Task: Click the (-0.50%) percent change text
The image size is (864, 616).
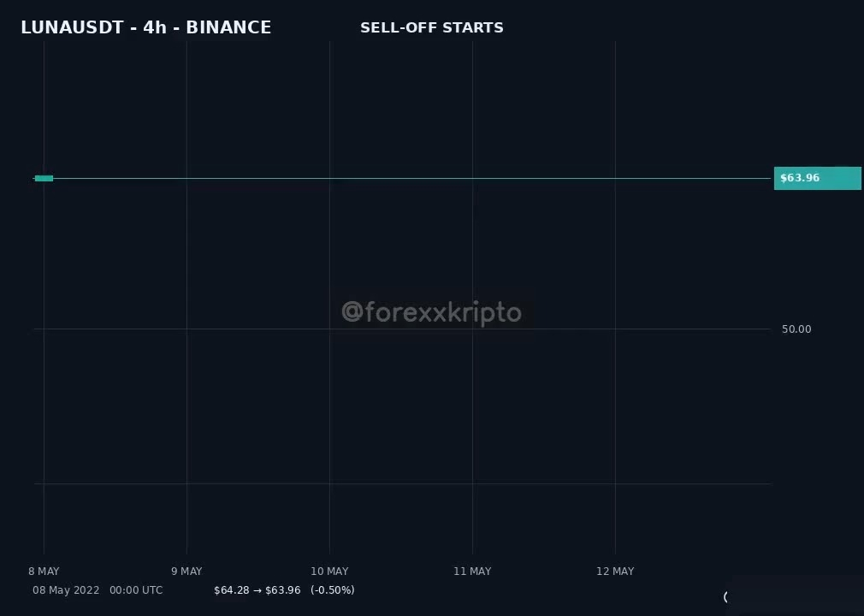Action: 332,590
